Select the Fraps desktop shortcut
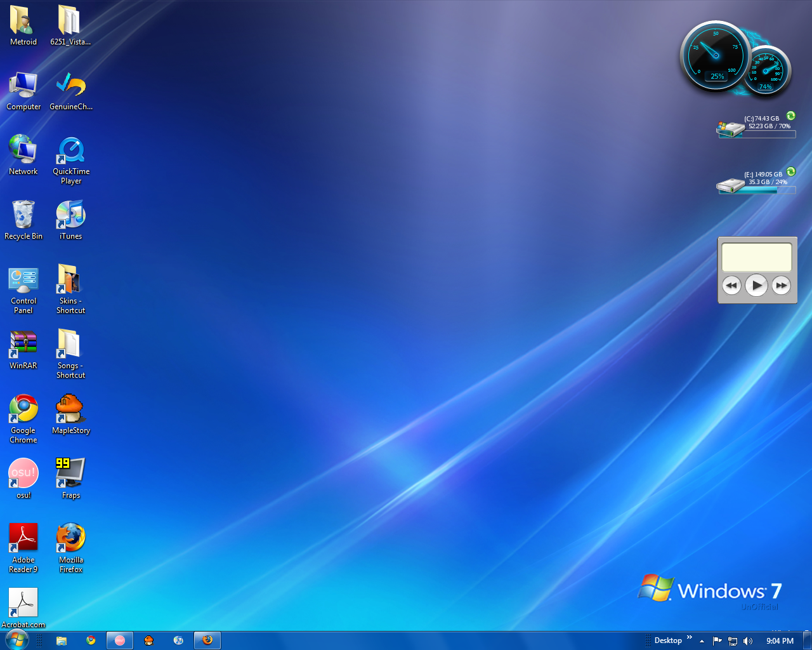This screenshot has height=650, width=812. (x=70, y=479)
